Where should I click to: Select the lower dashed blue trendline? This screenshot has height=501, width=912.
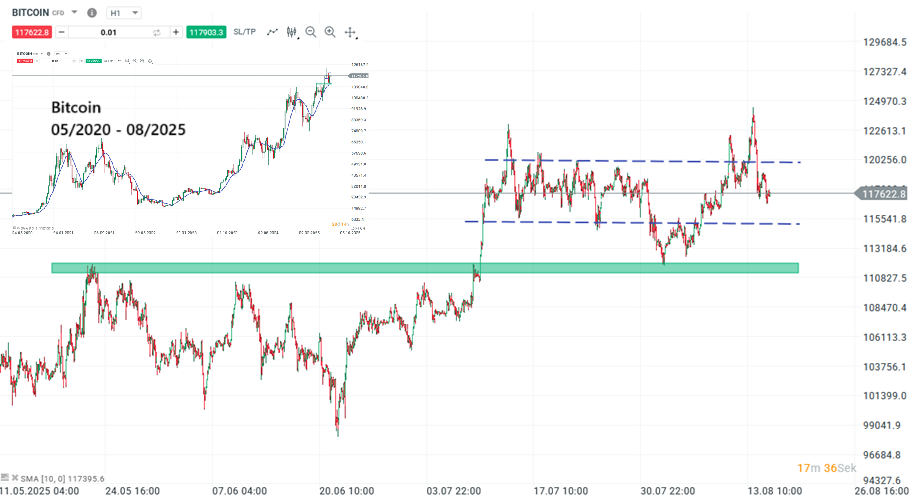click(632, 223)
